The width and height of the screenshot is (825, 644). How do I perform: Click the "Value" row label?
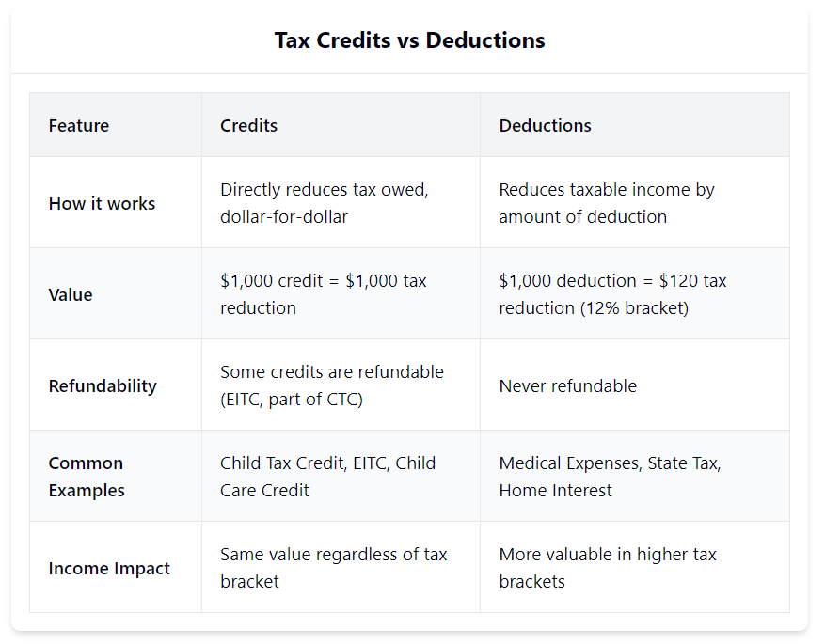pyautogui.click(x=71, y=294)
